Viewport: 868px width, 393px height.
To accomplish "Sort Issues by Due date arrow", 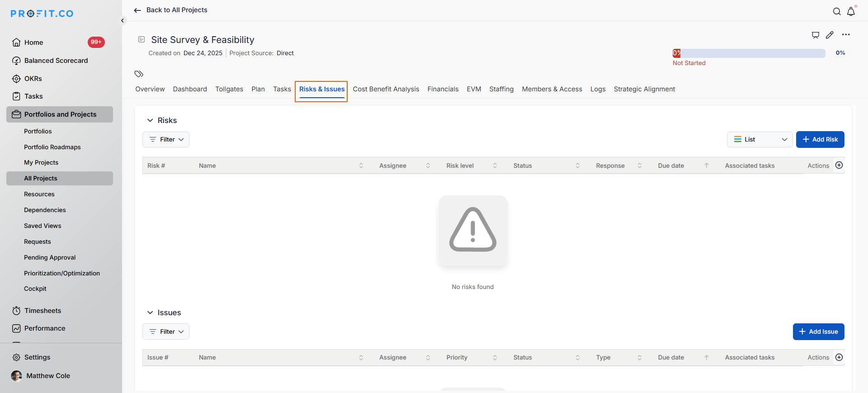I will 707,358.
